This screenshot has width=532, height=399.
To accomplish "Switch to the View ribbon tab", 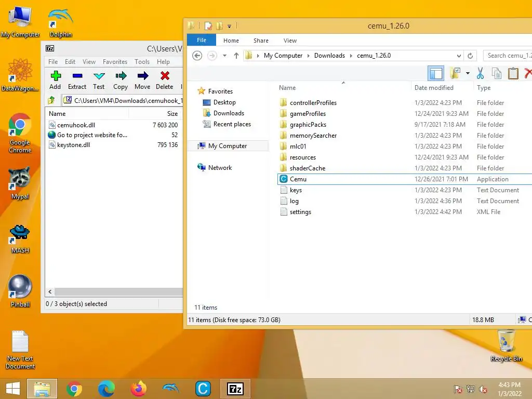I will pyautogui.click(x=290, y=41).
